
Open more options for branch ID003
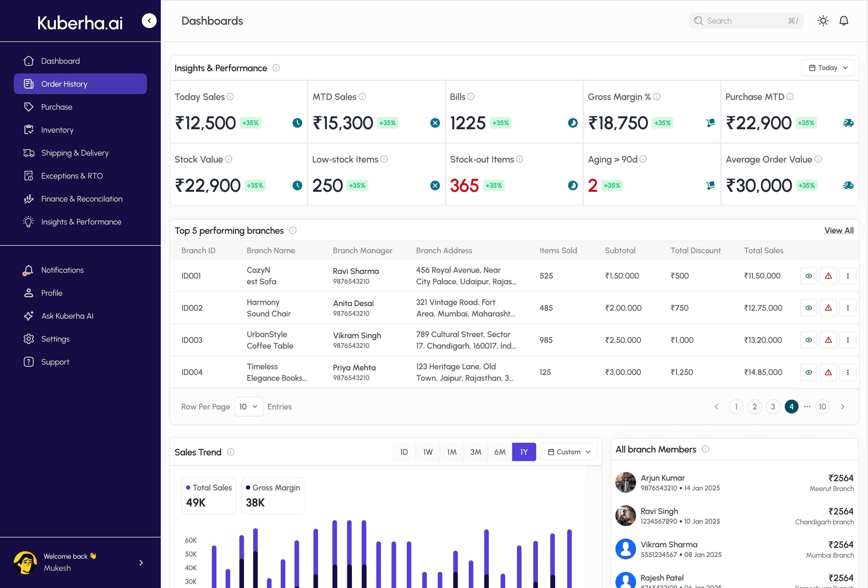pos(848,340)
